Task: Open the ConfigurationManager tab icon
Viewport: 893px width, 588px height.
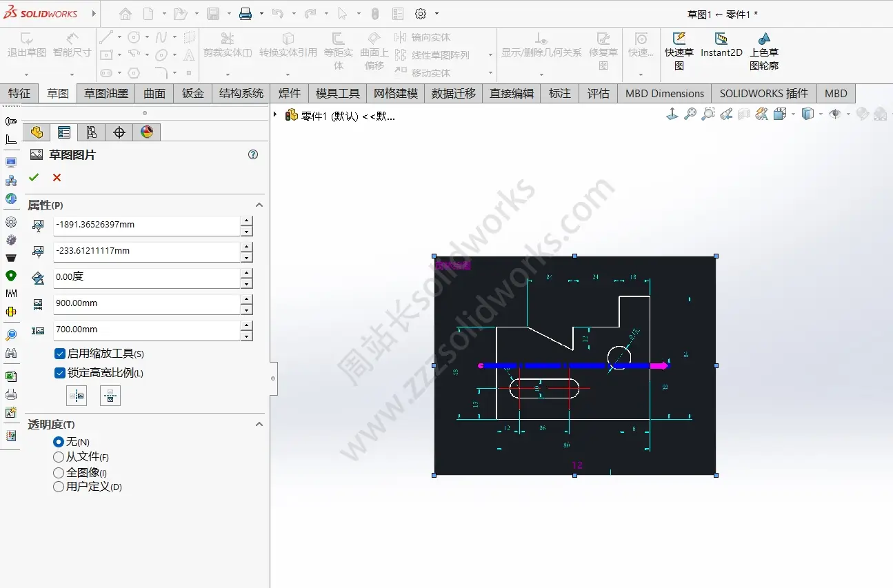Action: pyautogui.click(x=92, y=132)
